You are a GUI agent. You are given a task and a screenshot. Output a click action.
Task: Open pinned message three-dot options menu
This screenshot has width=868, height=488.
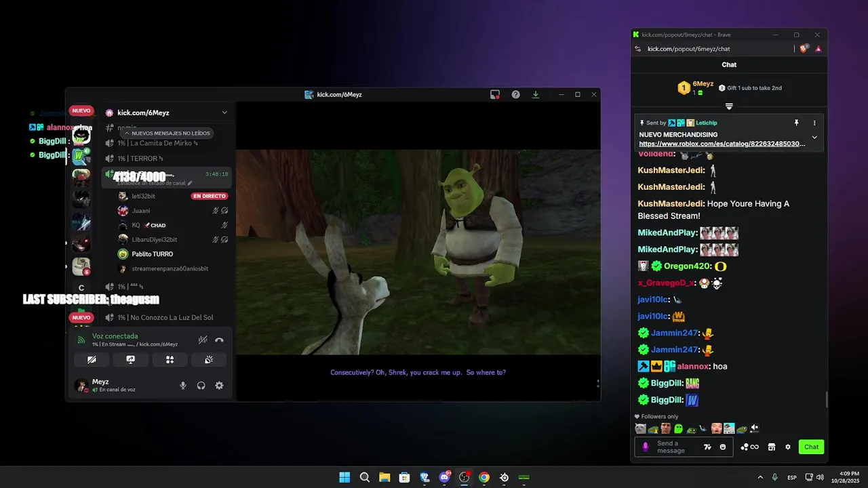814,123
